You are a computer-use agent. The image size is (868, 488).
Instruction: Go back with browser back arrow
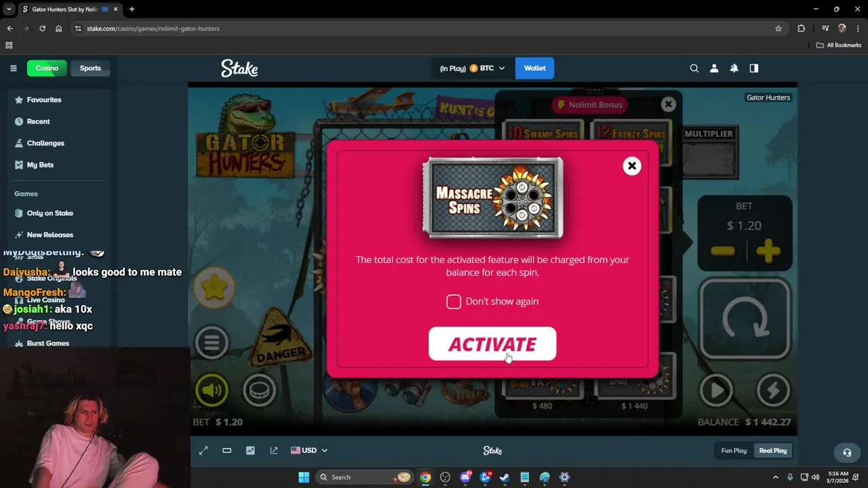click(9, 28)
